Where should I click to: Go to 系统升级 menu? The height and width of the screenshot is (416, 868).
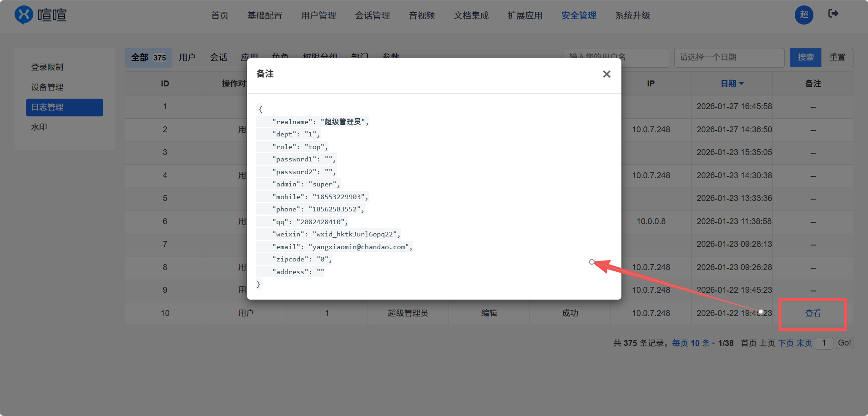633,15
